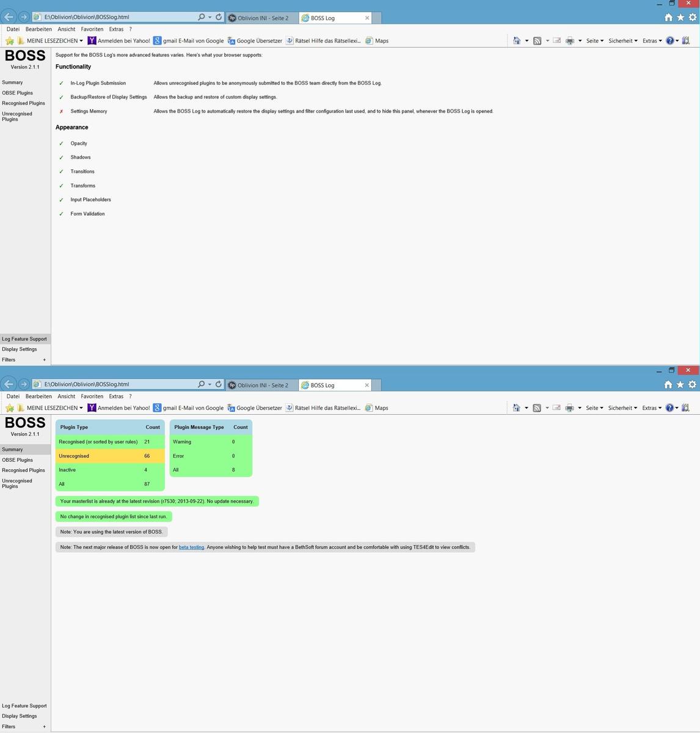This screenshot has width=700, height=733.
Task: Click the printer icon in the upper window's command bar
Action: (570, 41)
